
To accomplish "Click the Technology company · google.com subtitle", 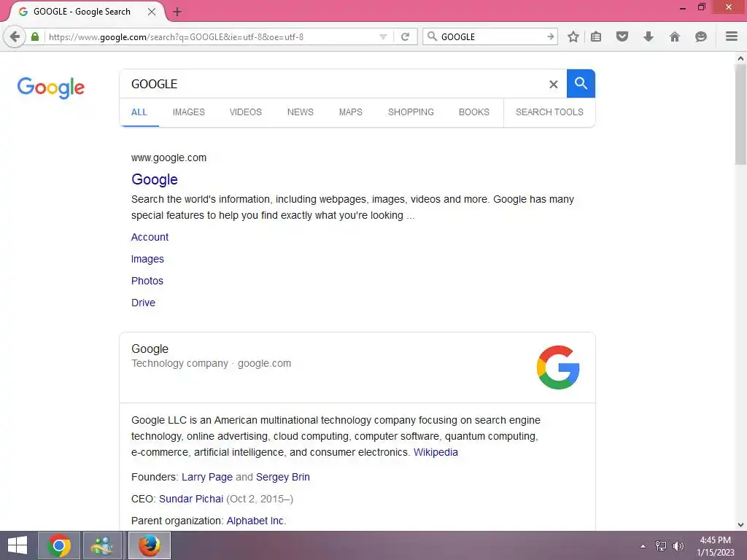I will [211, 363].
